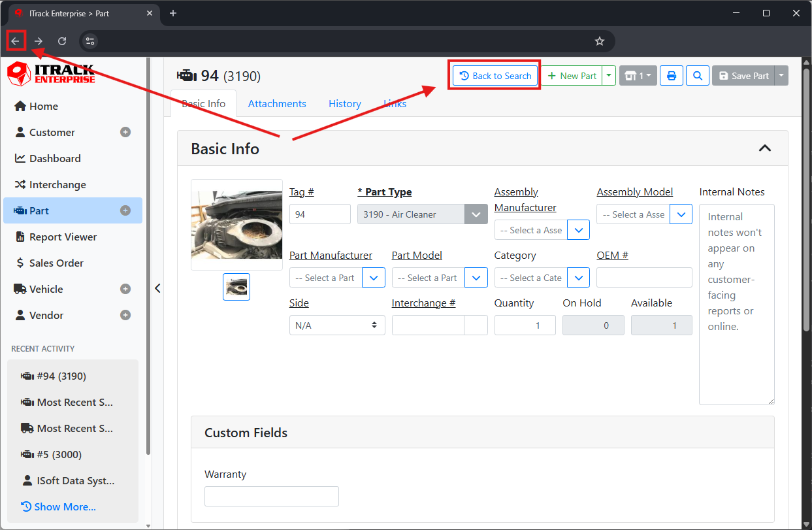
Task: Open the store location dropdown button
Action: click(638, 76)
